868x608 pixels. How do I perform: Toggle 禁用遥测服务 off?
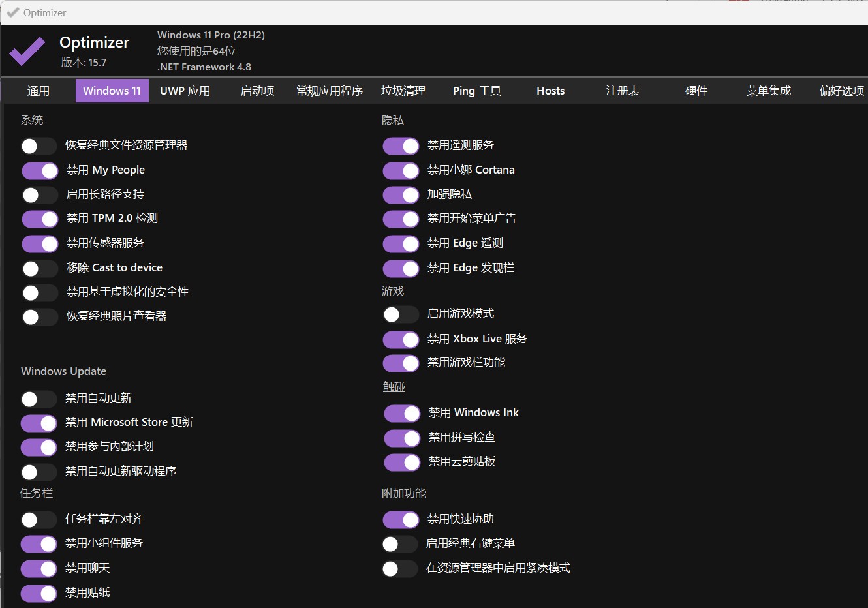(x=401, y=146)
